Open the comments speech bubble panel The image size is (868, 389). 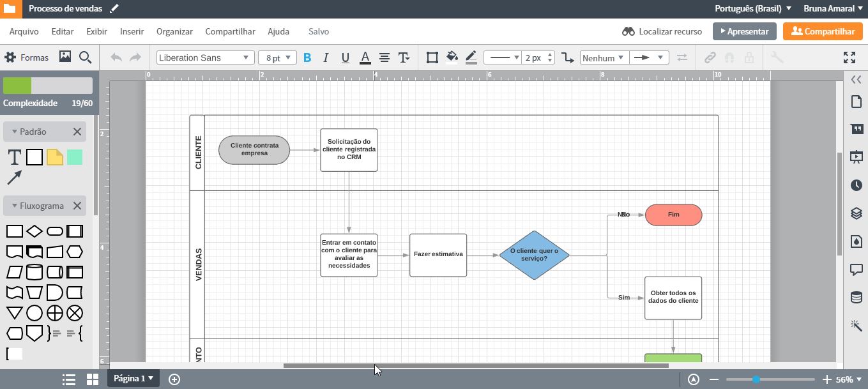click(x=857, y=270)
